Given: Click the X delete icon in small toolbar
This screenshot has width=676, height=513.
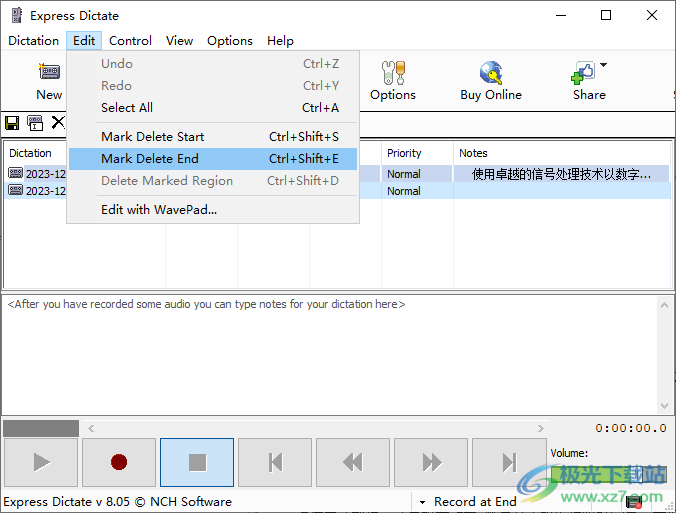Looking at the screenshot, I should point(58,122).
